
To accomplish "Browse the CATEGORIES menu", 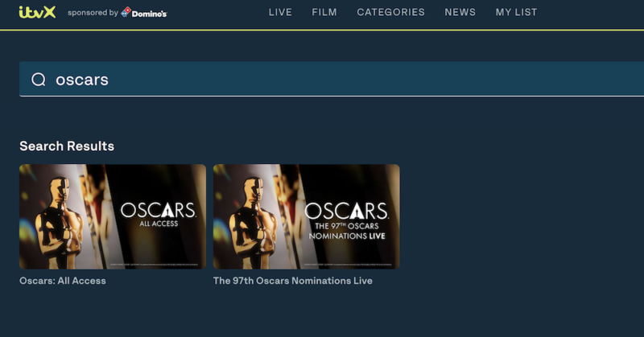I will click(x=391, y=12).
